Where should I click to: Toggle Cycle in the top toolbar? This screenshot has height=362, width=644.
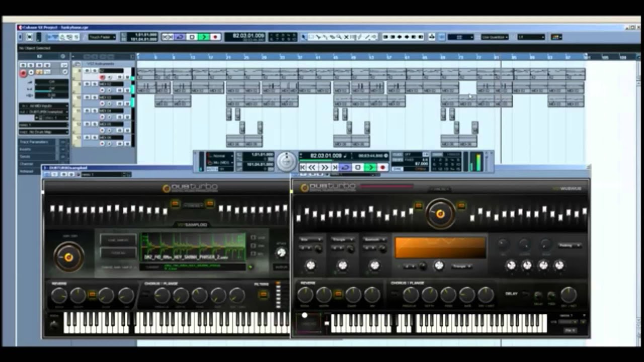click(x=180, y=37)
